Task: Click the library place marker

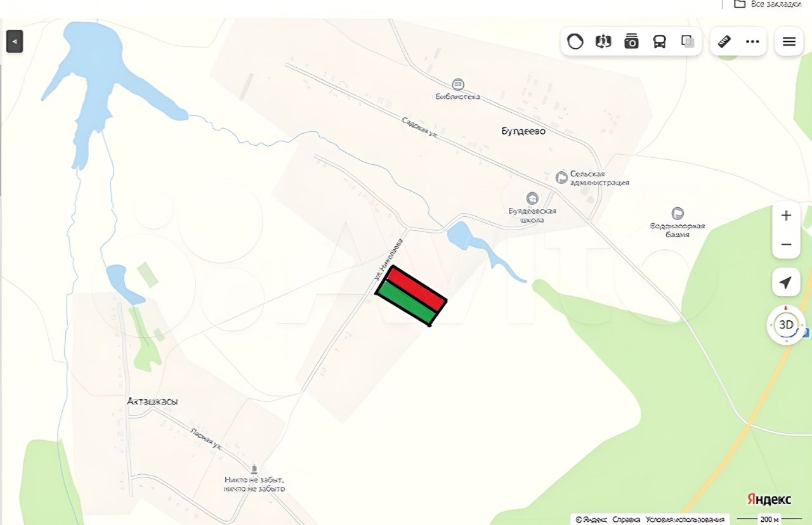Action: [457, 84]
